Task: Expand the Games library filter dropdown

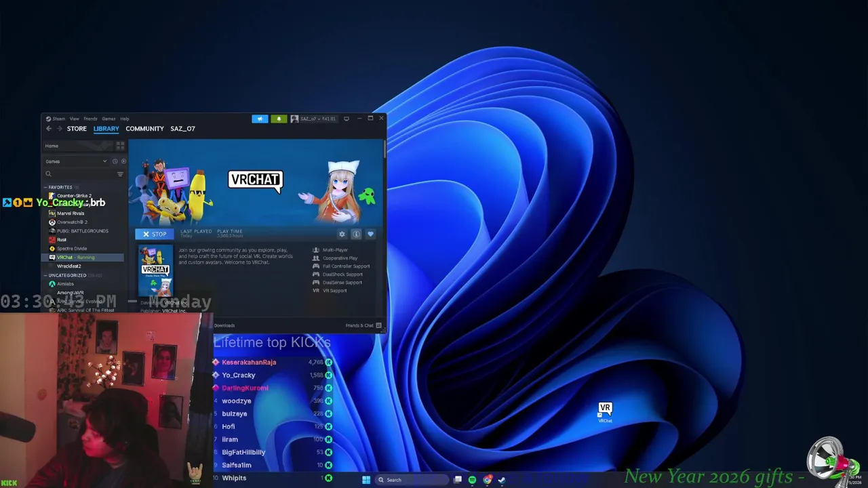Action: point(76,161)
